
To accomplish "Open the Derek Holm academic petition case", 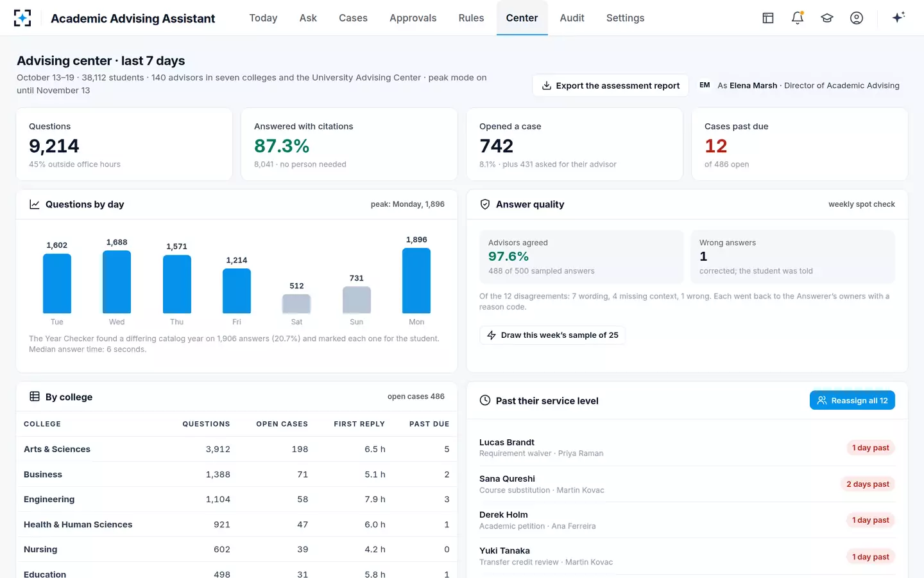I will 687,520.
